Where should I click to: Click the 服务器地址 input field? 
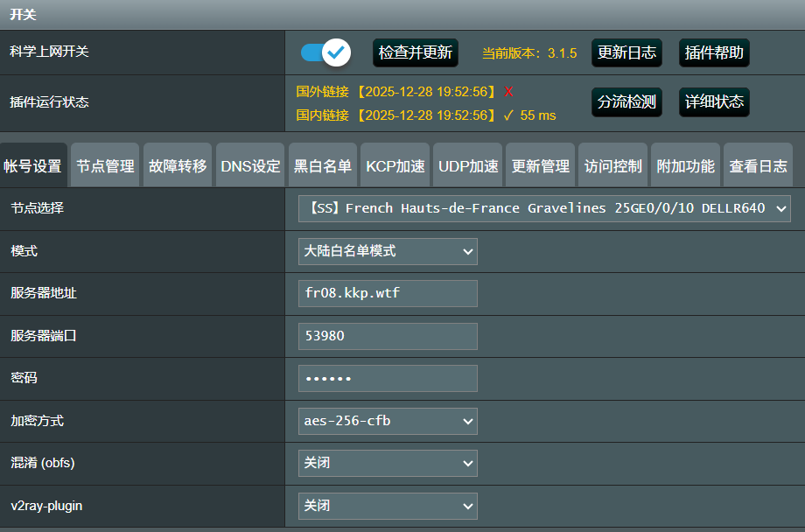[388, 293]
